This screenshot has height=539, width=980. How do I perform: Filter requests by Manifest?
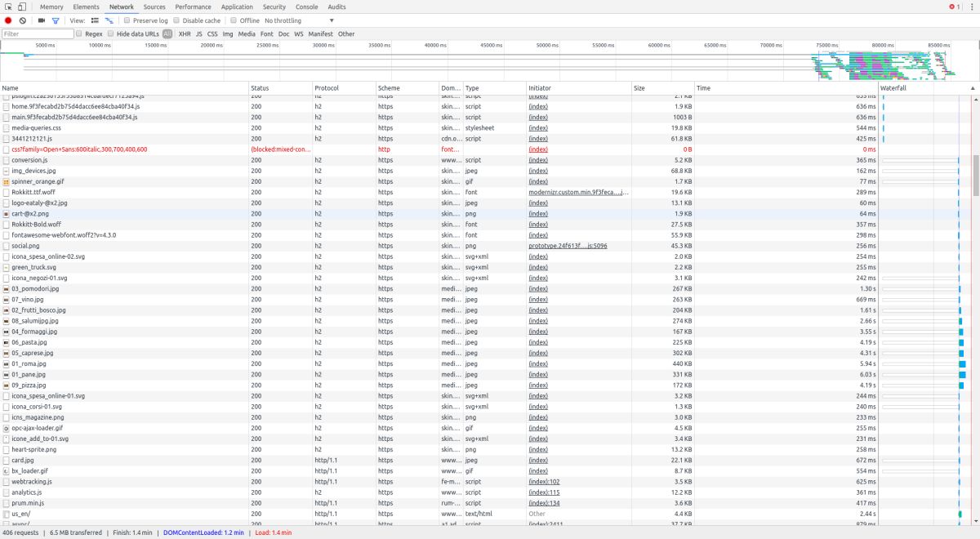click(321, 34)
